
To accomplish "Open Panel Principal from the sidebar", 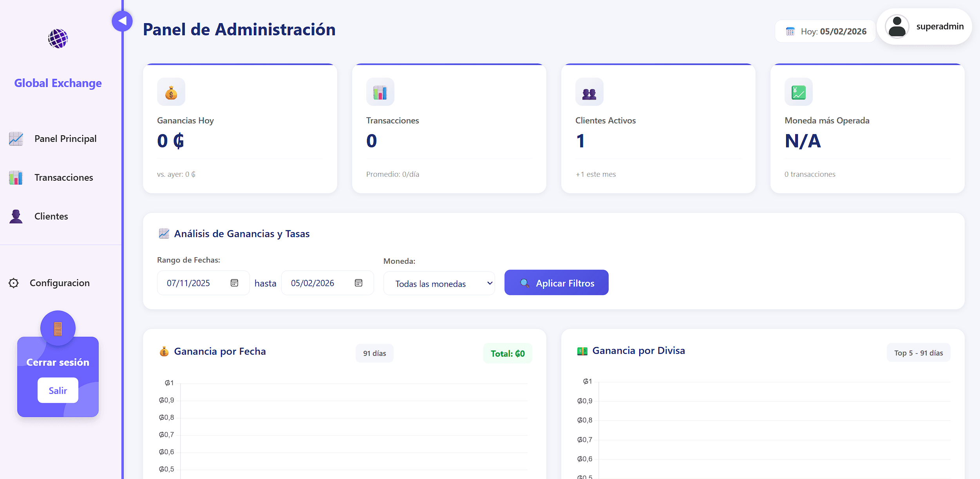I will tap(61, 139).
